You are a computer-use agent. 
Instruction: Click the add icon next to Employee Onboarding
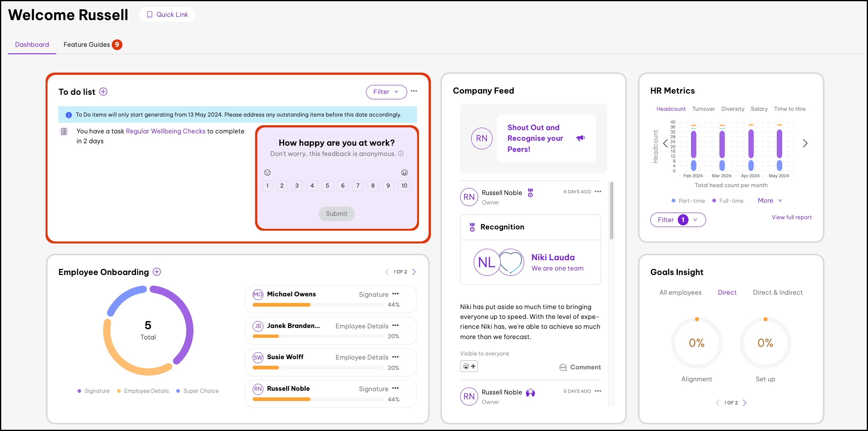point(157,272)
